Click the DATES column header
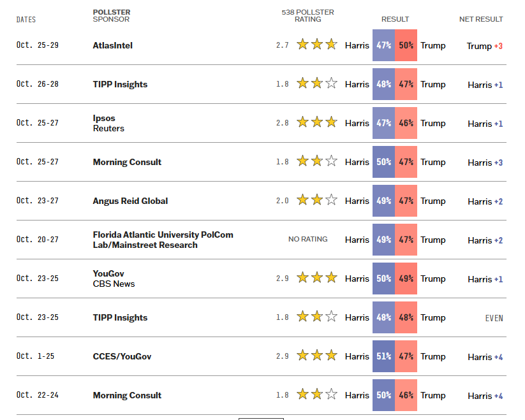525x420 pixels. pos(26,20)
